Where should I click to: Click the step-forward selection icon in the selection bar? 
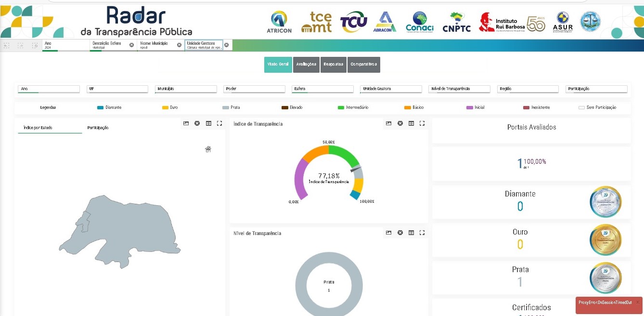point(21,45)
